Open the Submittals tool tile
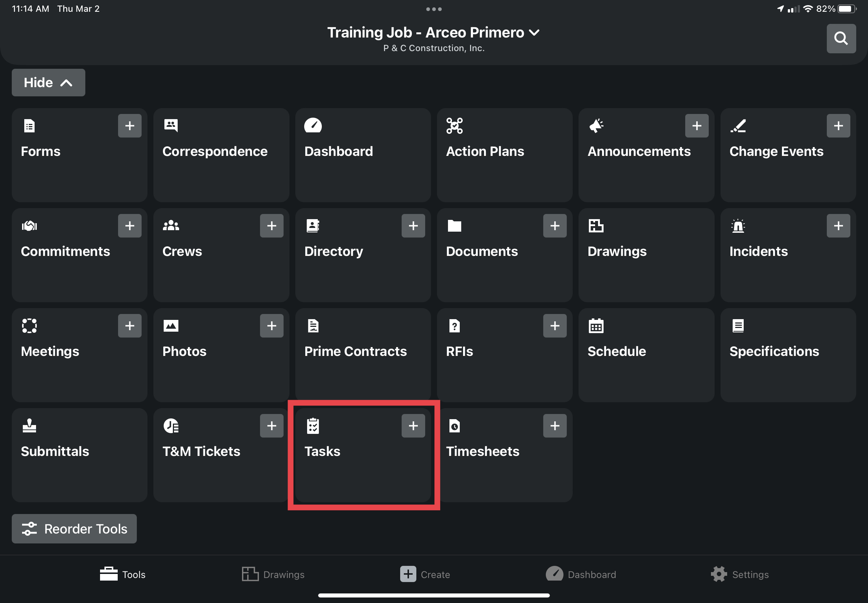The width and height of the screenshot is (868, 603). (79, 455)
